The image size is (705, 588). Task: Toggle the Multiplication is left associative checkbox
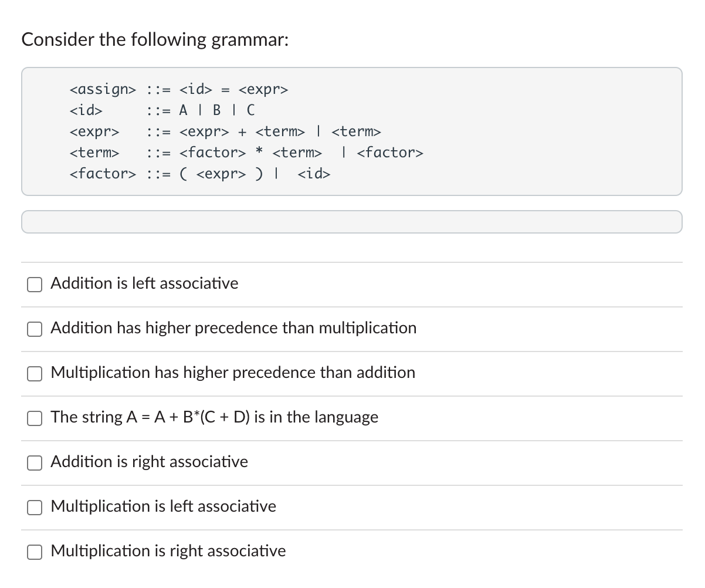[34, 507]
